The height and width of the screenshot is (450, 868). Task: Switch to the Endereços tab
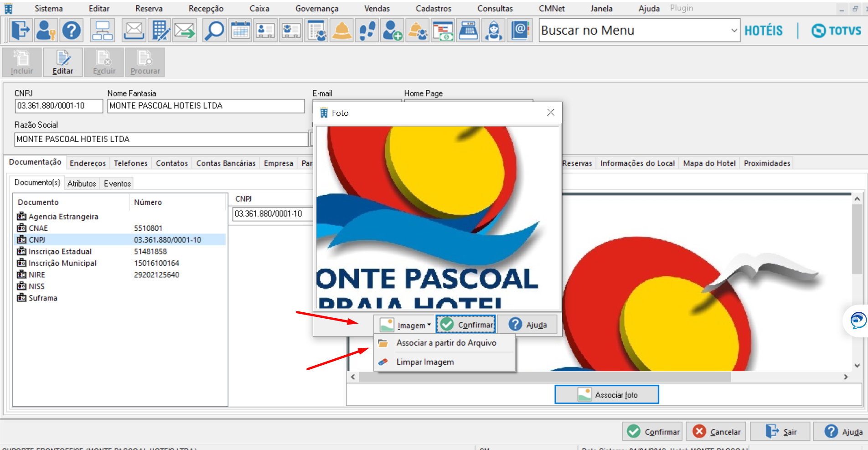(x=88, y=163)
